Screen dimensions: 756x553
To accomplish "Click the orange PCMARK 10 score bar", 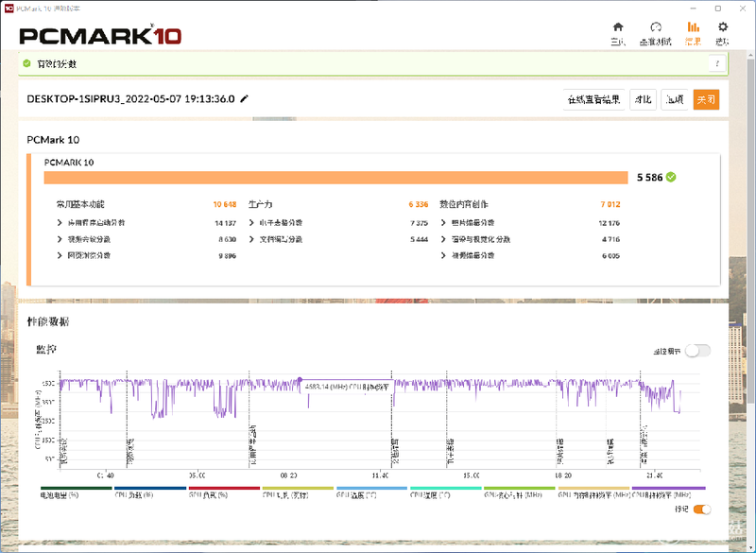I will click(x=335, y=178).
